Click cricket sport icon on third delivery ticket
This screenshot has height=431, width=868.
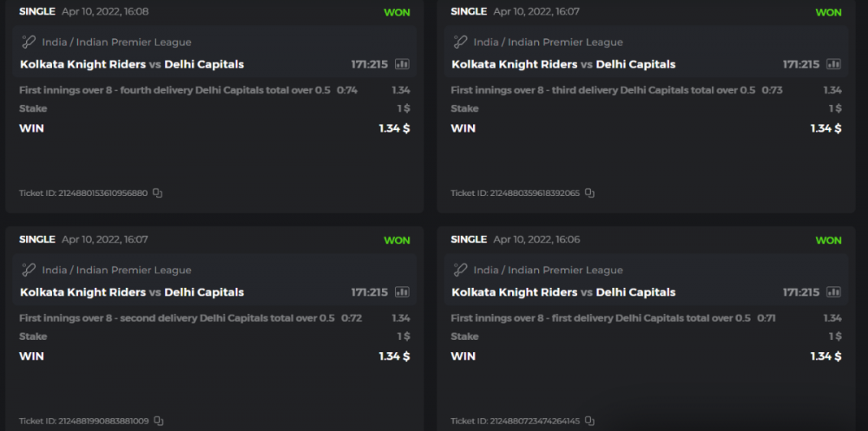point(460,42)
